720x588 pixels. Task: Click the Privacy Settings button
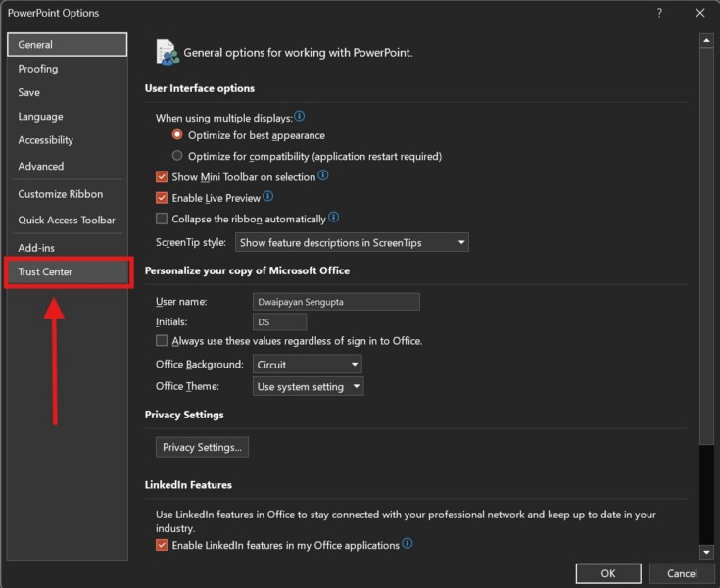(x=202, y=447)
